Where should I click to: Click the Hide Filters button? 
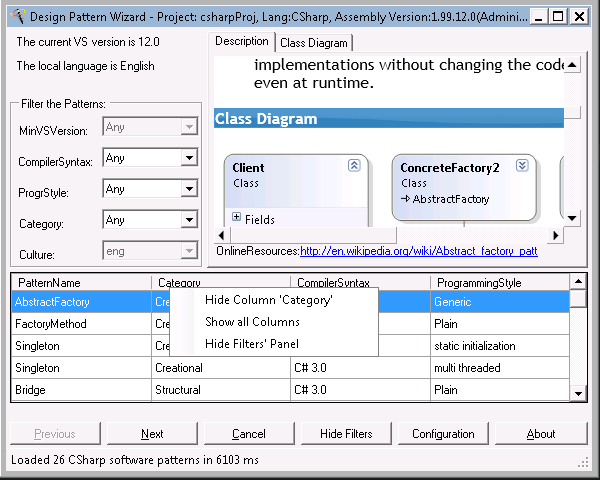point(346,434)
